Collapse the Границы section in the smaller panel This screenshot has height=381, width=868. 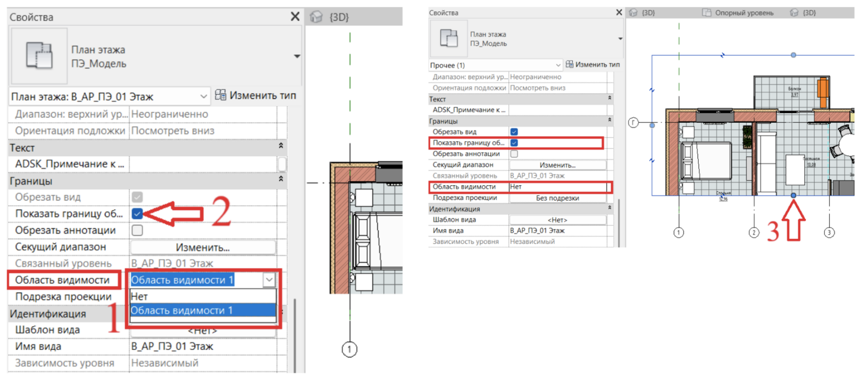tap(610, 120)
